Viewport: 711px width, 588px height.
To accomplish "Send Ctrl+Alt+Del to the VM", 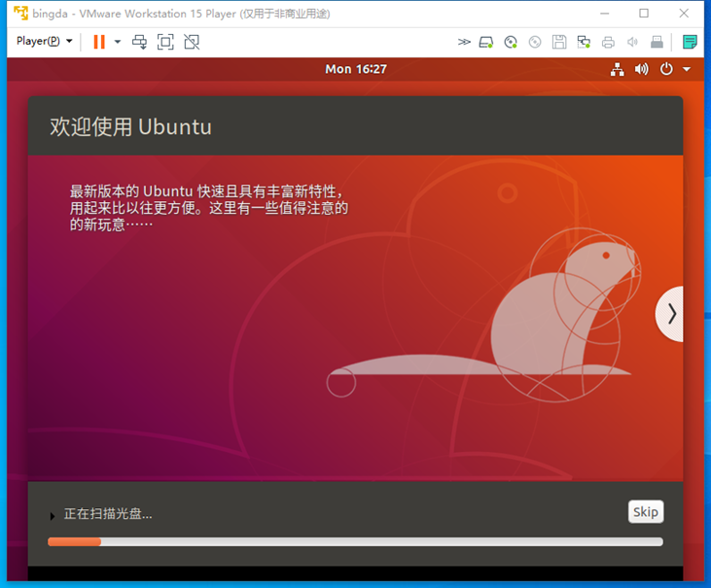I will coord(139,42).
